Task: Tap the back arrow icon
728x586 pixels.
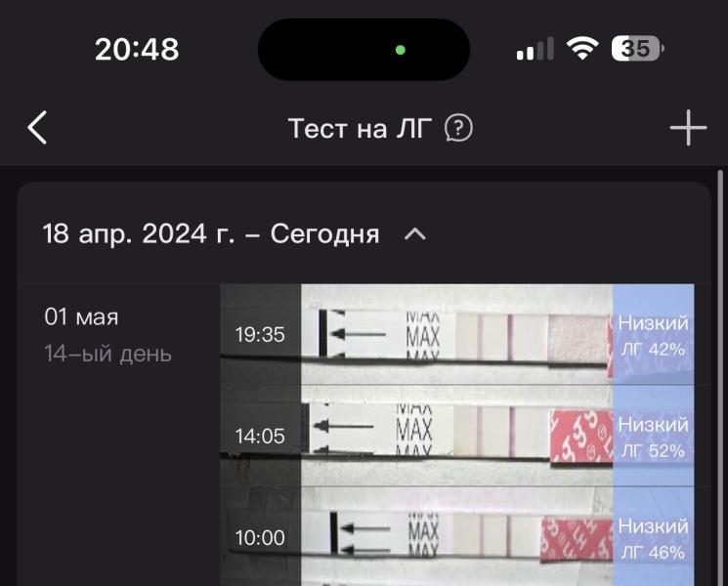Action: tap(37, 128)
